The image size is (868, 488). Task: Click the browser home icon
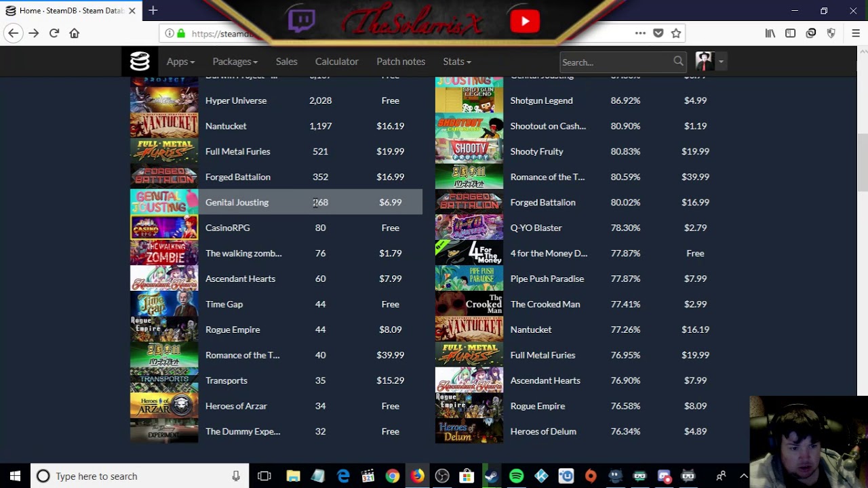point(75,33)
